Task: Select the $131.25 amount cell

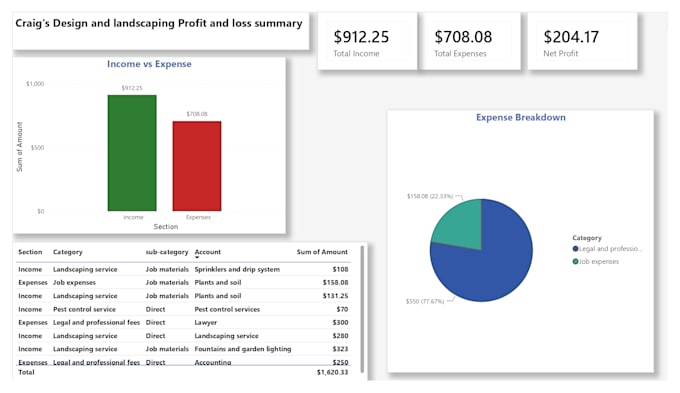Action: [x=335, y=296]
